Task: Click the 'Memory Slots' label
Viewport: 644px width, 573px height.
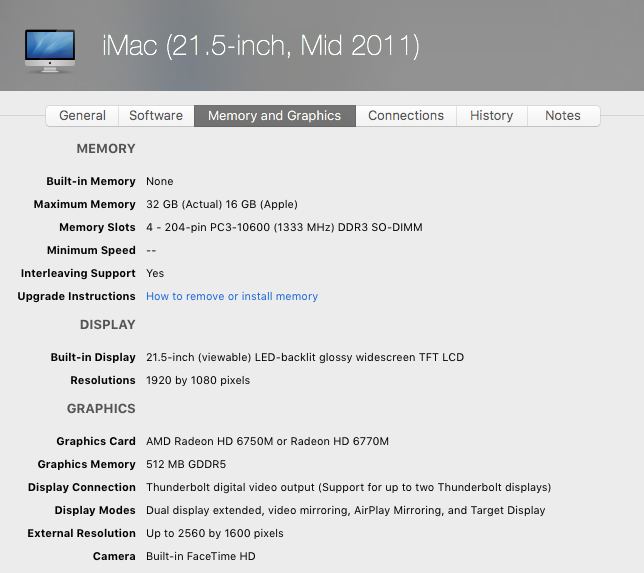Action: tap(97, 227)
